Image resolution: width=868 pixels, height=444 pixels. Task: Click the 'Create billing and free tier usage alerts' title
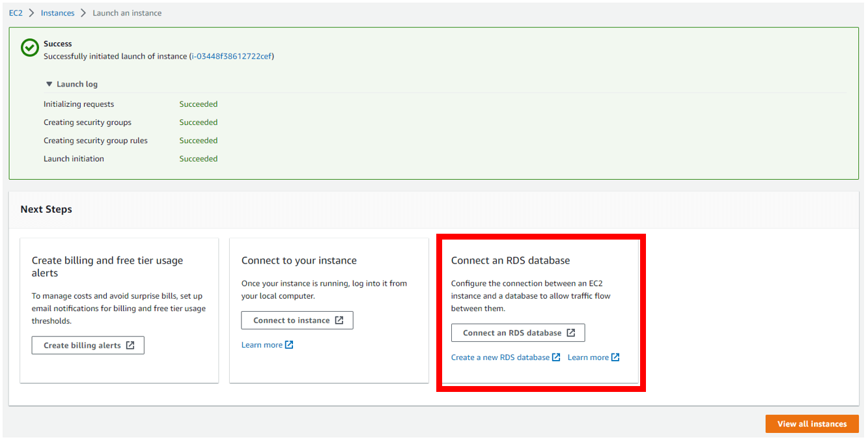[107, 267]
